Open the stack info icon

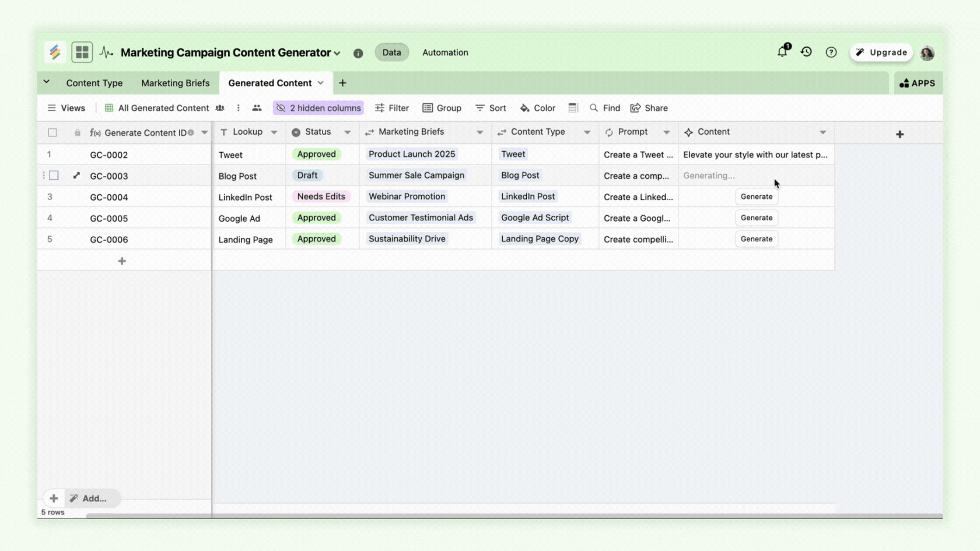358,53
